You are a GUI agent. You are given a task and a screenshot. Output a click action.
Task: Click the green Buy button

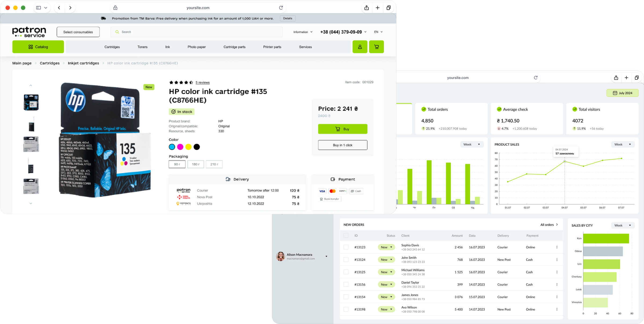343,129
